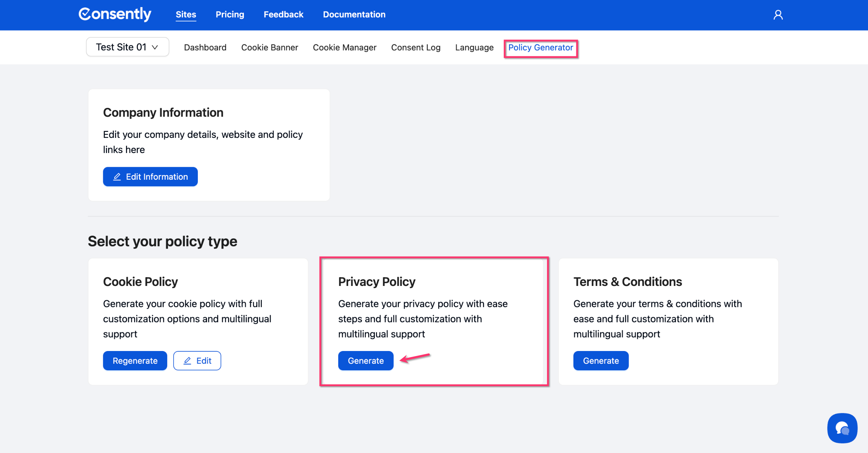The height and width of the screenshot is (453, 868).
Task: Regenerate the Cookie Policy
Action: tap(135, 361)
